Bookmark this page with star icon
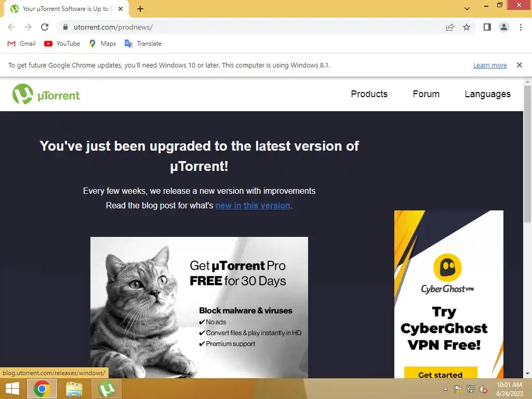Screen dimensions: 532x399 [x=467, y=27]
